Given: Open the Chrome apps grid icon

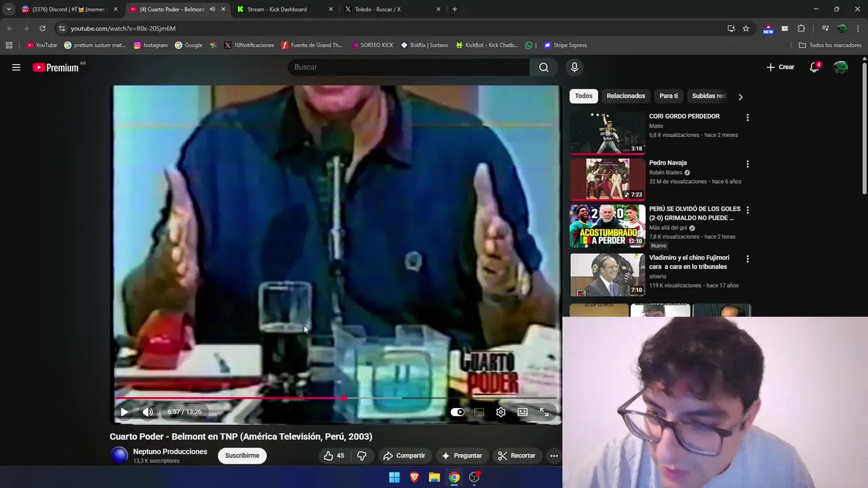Looking at the screenshot, I should pyautogui.click(x=9, y=45).
